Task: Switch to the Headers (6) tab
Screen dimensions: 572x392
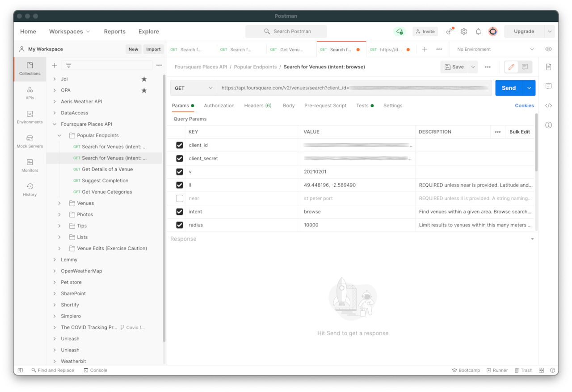Action: coord(258,106)
